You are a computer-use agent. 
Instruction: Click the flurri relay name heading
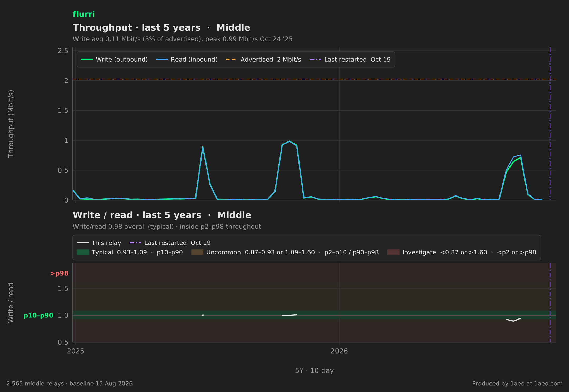tap(84, 14)
